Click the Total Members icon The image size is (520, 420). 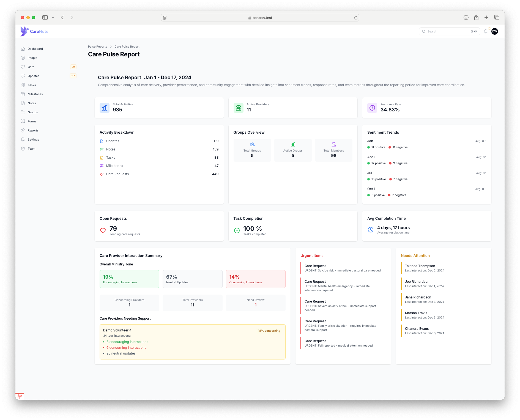point(334,144)
